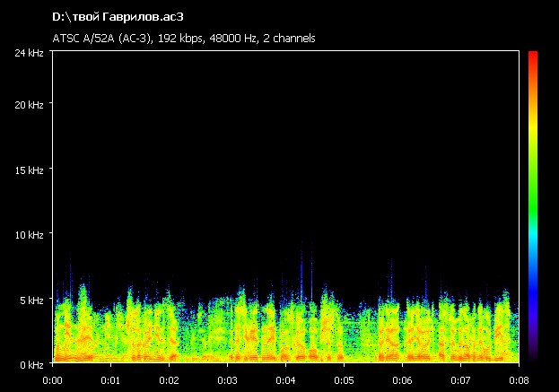Click inside the spectrogram plot area
Image resolution: width=559 pixels, height=392 pixels.
pos(285,206)
